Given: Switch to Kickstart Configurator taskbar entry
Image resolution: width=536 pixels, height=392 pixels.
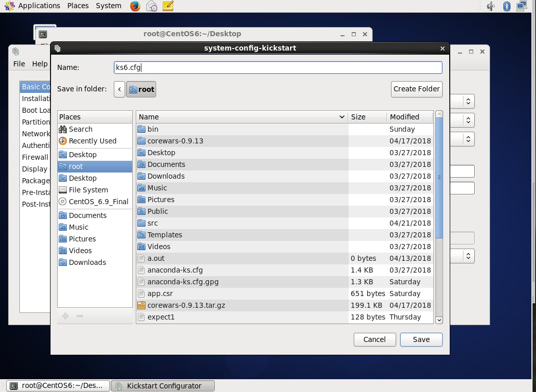Looking at the screenshot, I should pos(163,386).
